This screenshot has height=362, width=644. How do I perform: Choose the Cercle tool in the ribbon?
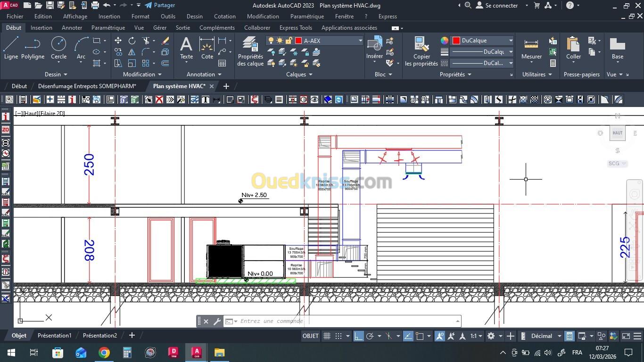(x=58, y=48)
